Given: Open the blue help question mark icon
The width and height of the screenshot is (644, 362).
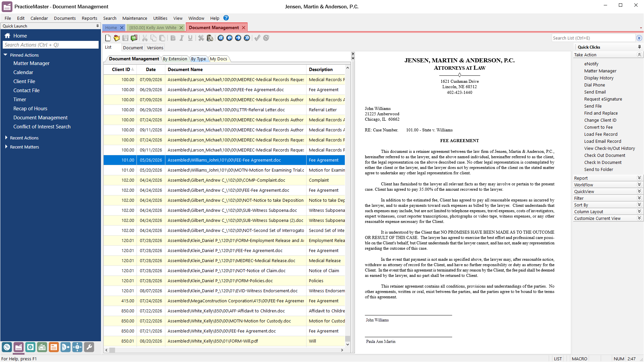Looking at the screenshot, I should tap(226, 18).
